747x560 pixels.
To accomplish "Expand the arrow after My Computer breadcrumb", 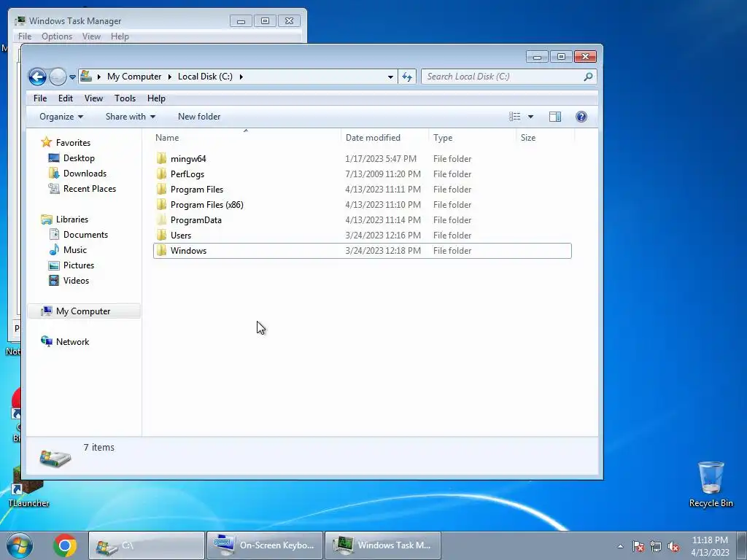I will coord(169,77).
